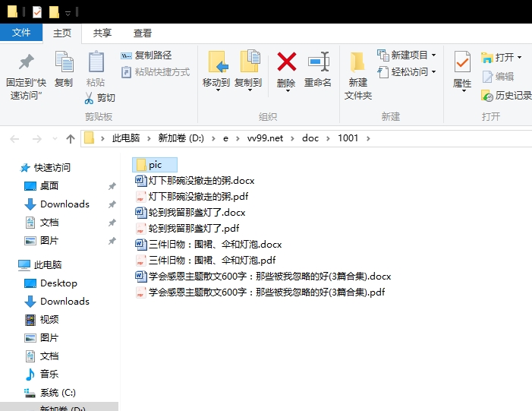Image resolution: width=532 pixels, height=411 pixels.
Task: Go forward in navigation history
Action: pyautogui.click(x=36, y=138)
